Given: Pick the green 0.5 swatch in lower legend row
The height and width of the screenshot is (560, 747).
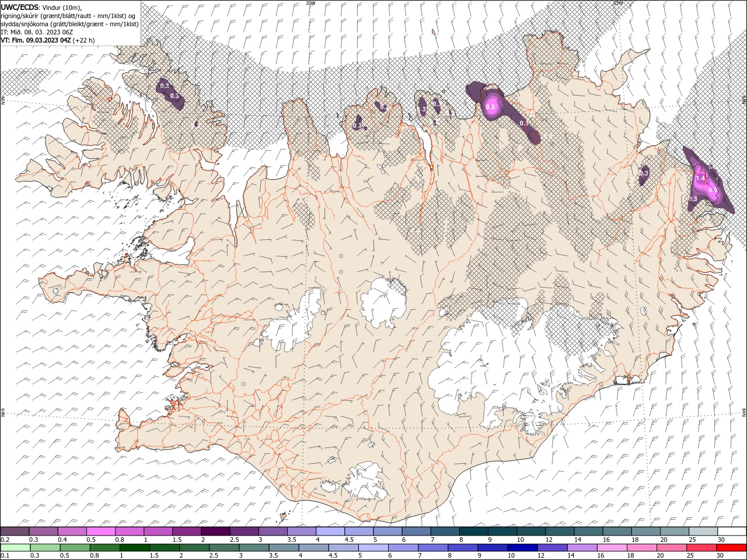Looking at the screenshot, I should 75,548.
